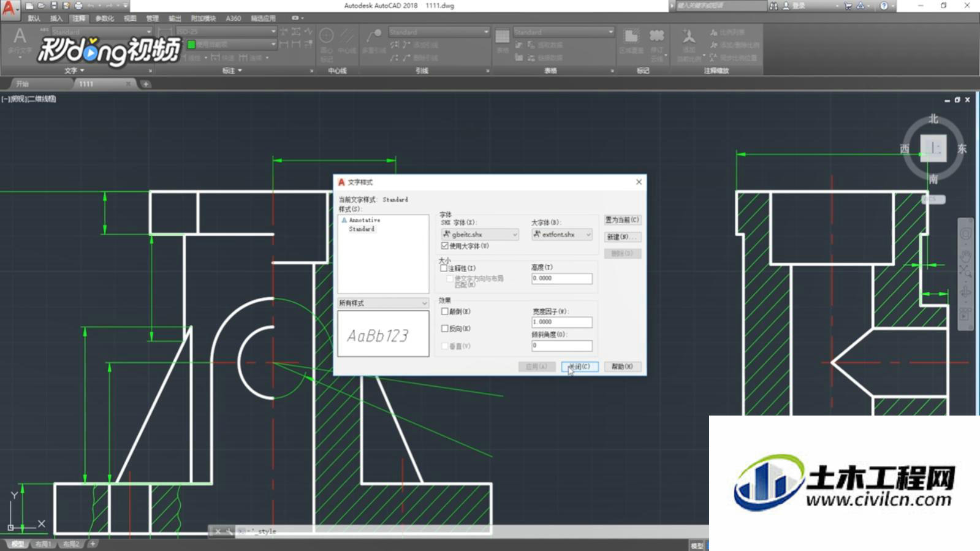Open the table style Standard dropdown
This screenshot has height=551, width=980.
563,32
